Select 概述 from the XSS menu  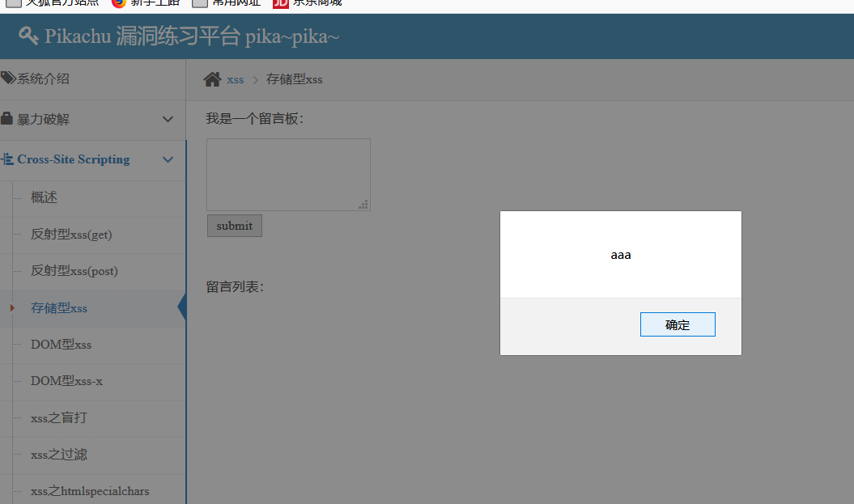click(x=44, y=197)
